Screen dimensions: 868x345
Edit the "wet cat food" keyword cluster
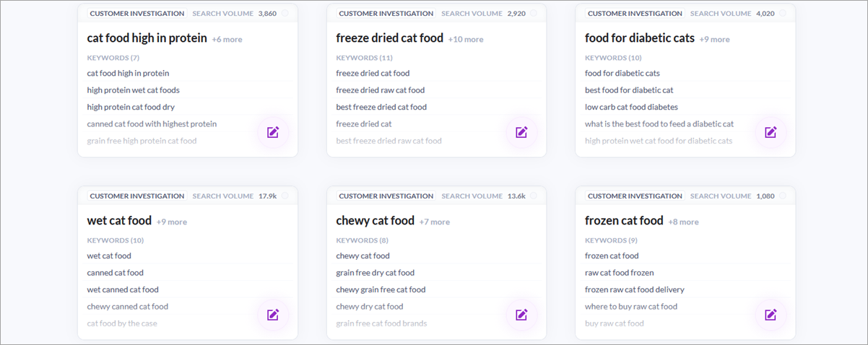click(x=272, y=315)
